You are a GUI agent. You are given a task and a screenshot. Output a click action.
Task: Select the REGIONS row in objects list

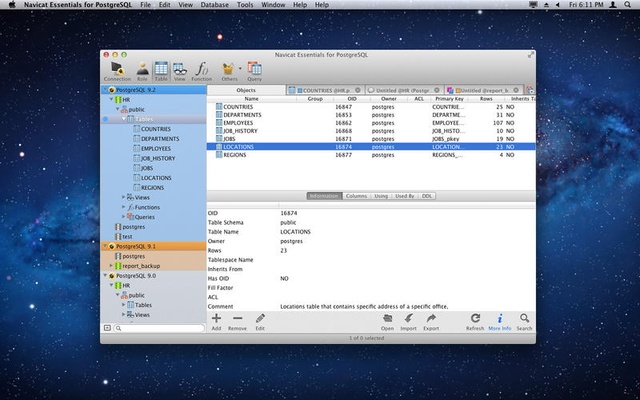[371, 155]
